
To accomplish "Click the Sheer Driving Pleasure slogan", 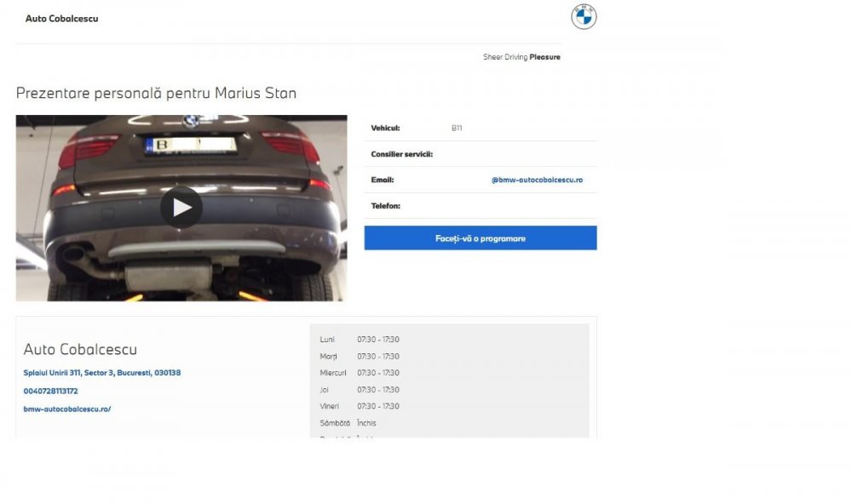I will click(x=521, y=57).
